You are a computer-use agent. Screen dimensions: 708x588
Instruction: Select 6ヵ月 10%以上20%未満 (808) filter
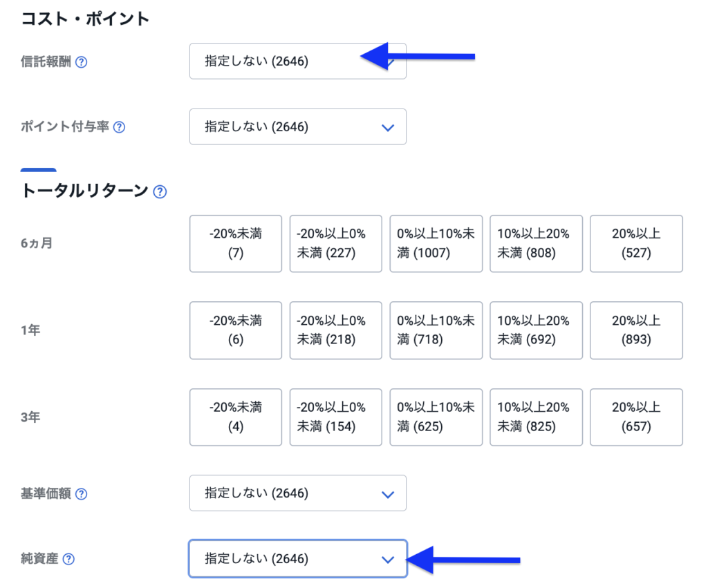(x=536, y=243)
